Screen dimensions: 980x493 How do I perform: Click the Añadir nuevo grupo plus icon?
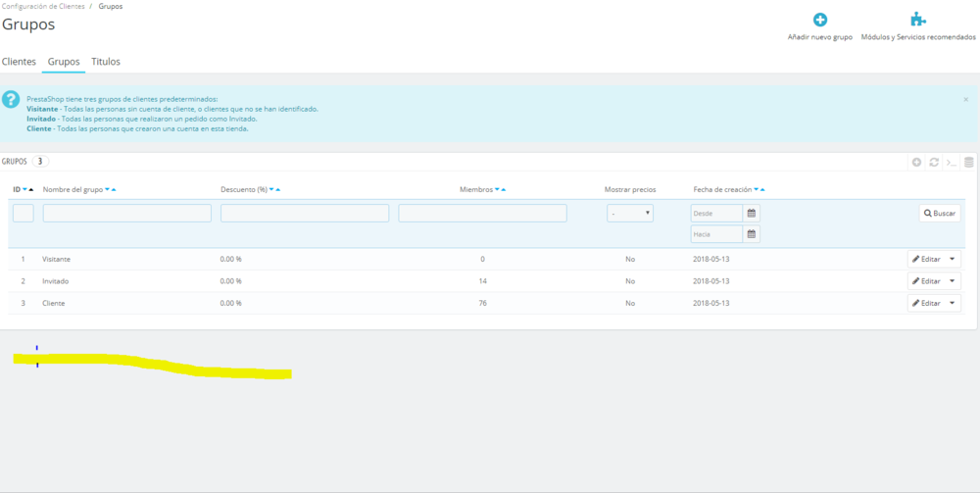(x=819, y=20)
